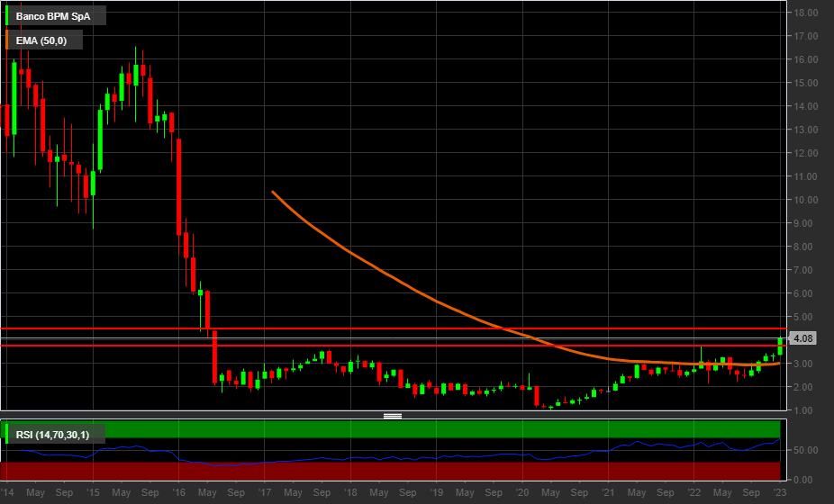Click the '17 year label on time axis
Viewport: 834px width, 504px height.
[265, 492]
